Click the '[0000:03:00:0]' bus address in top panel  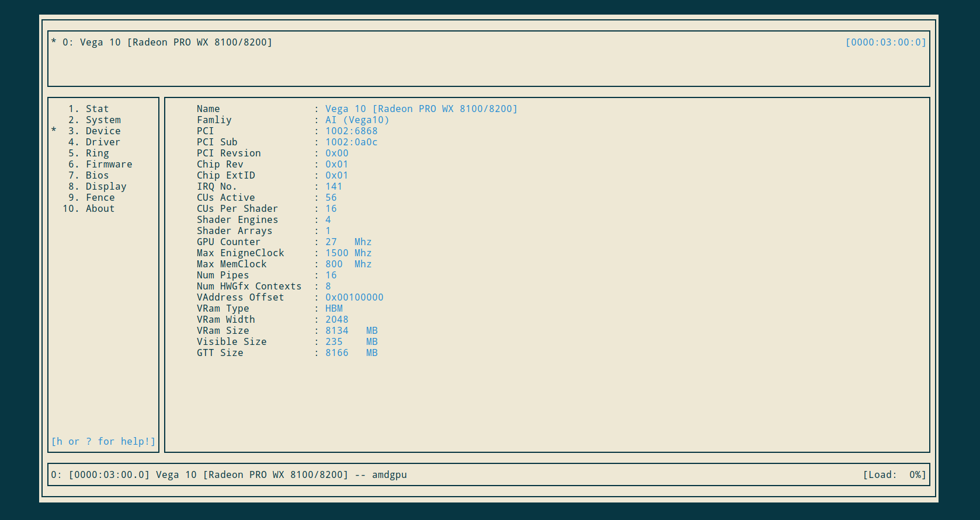(886, 42)
